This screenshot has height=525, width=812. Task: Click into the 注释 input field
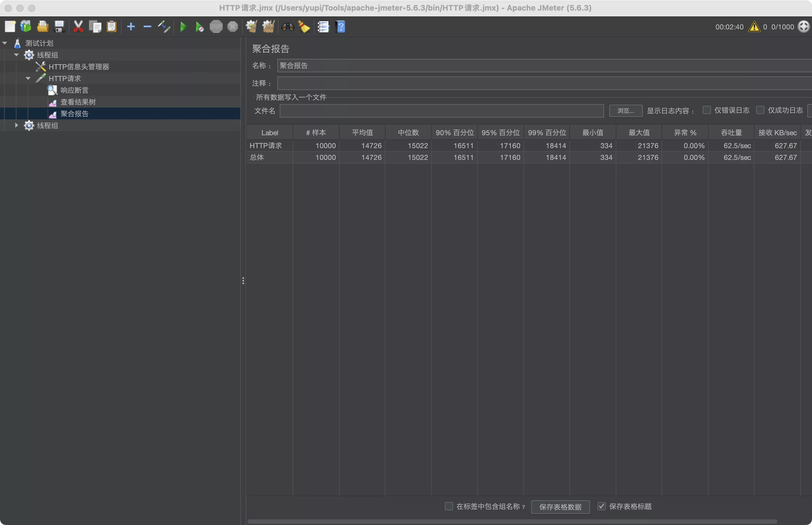pos(544,83)
